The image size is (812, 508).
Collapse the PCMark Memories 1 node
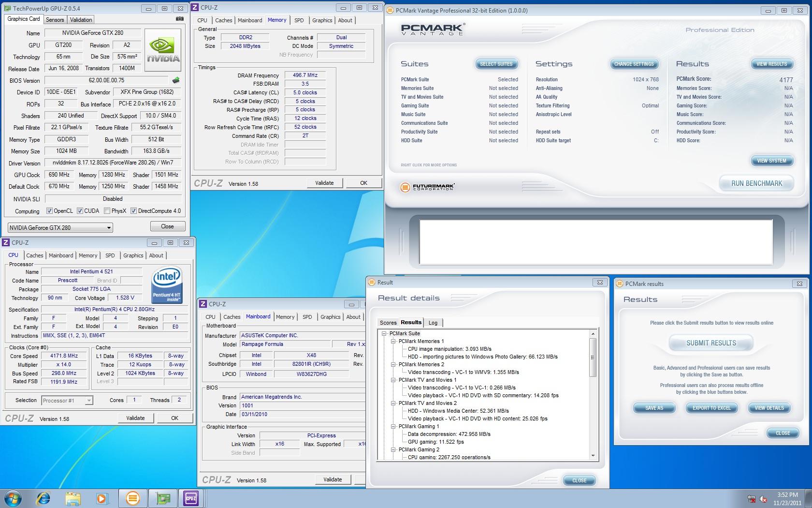click(393, 341)
